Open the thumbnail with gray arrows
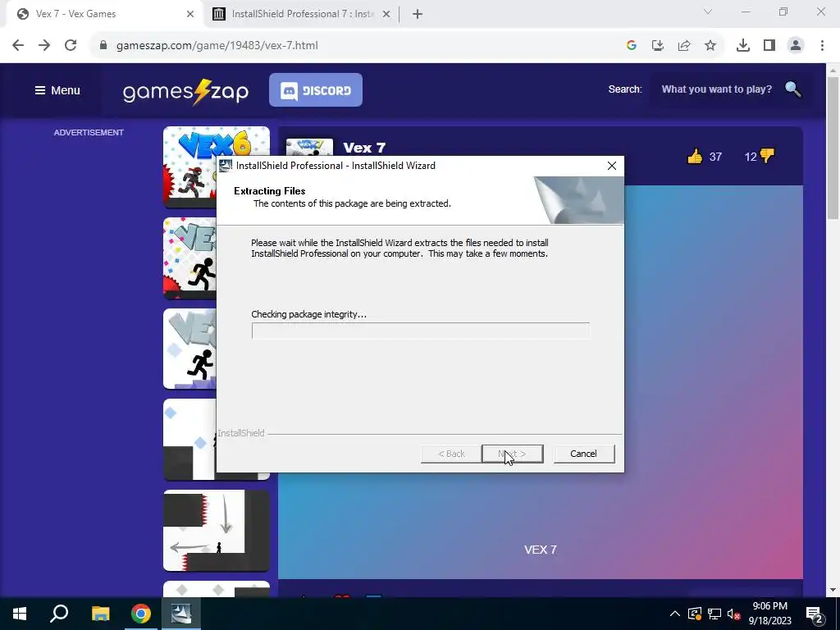 [x=217, y=531]
